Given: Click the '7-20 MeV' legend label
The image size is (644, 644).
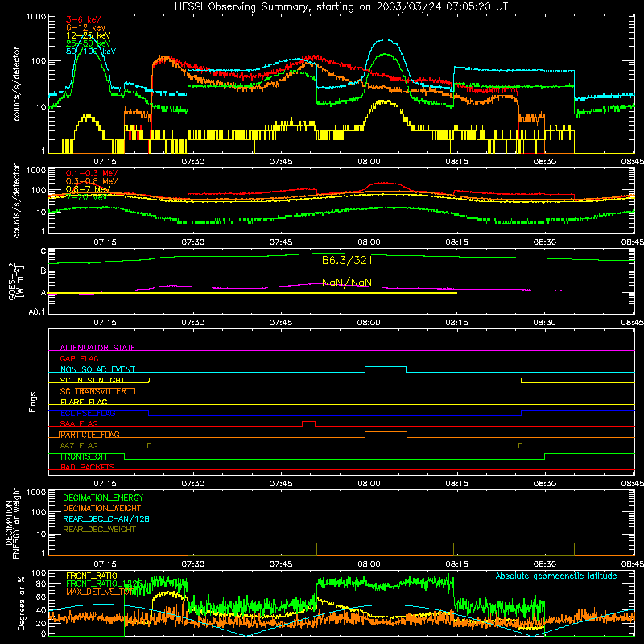Looking at the screenshot, I should (x=86, y=197).
